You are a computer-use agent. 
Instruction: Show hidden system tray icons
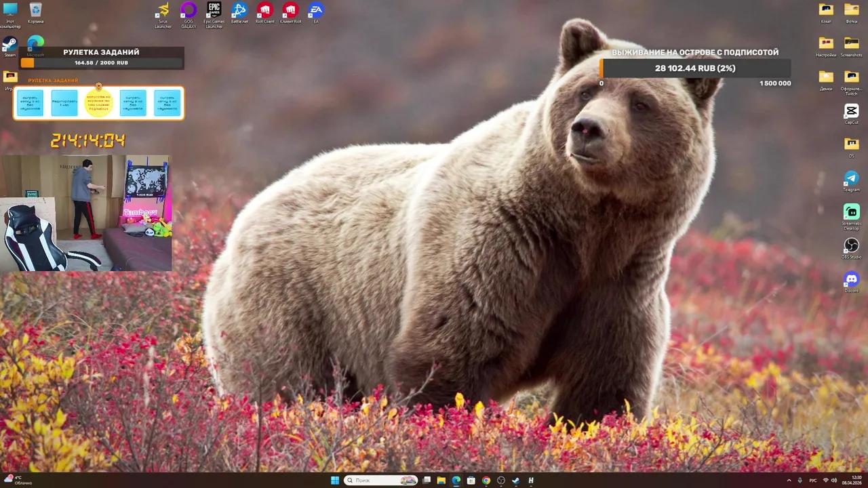789,481
